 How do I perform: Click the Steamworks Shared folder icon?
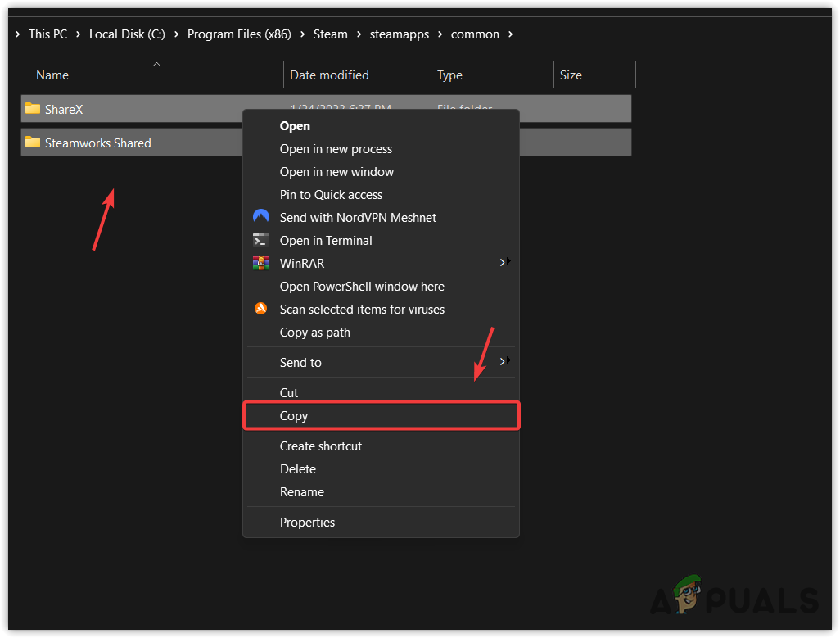point(33,142)
